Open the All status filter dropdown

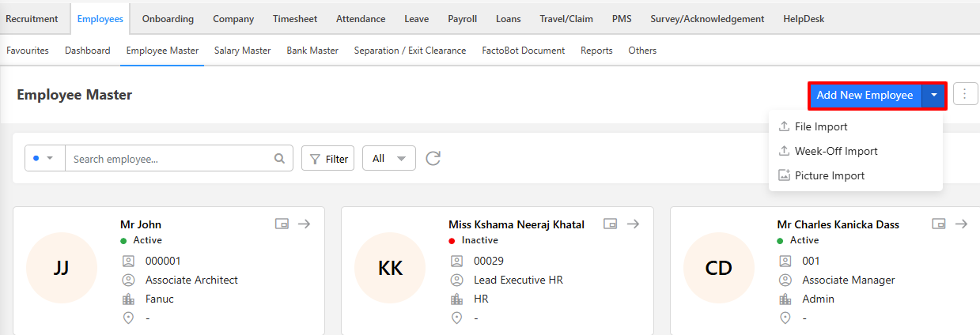click(388, 158)
